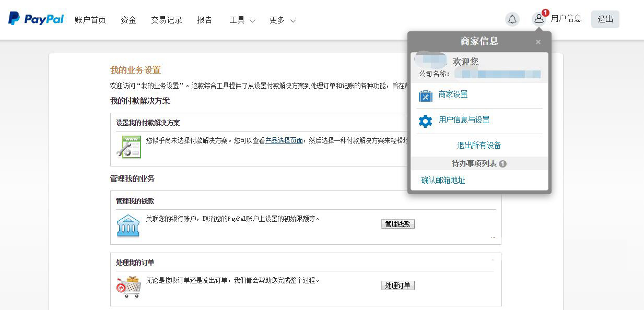The width and height of the screenshot is (644, 310).
Task: Click 退出所有设备 link
Action: point(479,146)
